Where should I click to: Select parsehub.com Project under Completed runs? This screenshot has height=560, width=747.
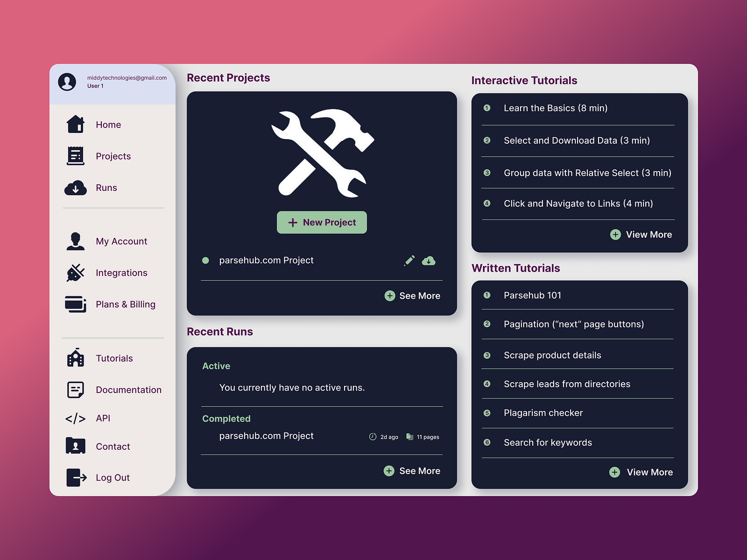[266, 435]
